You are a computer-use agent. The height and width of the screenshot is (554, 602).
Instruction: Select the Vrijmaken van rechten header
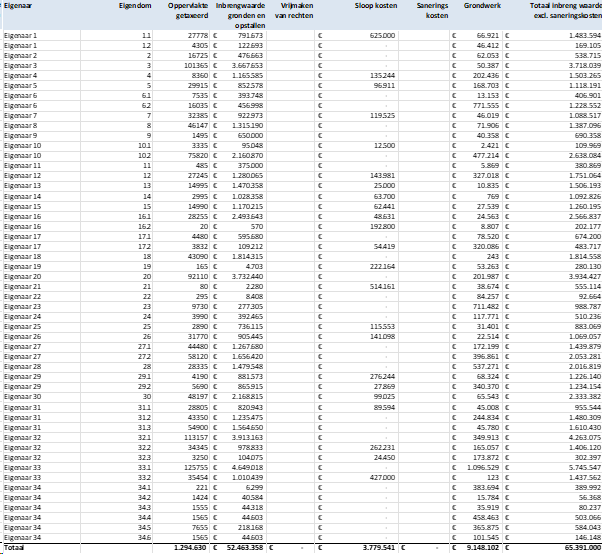(290, 15)
